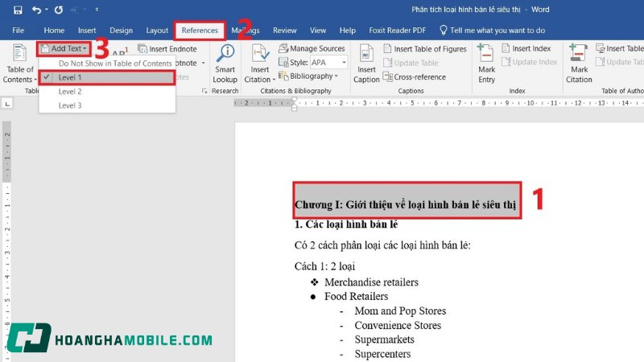Choose Level 2 in Add Text menu

tap(70, 91)
